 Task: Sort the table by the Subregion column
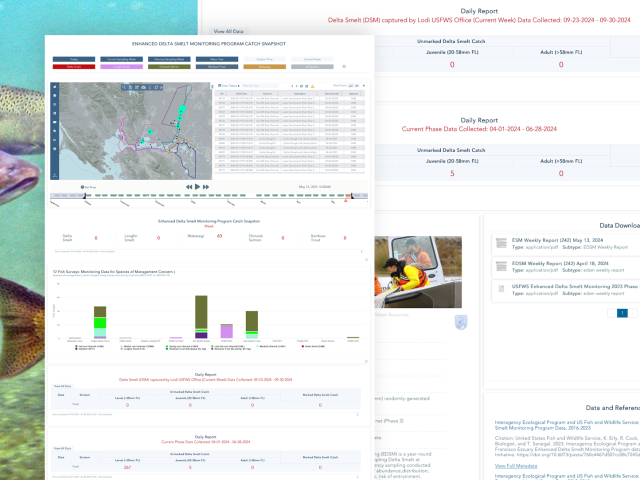point(300,93)
